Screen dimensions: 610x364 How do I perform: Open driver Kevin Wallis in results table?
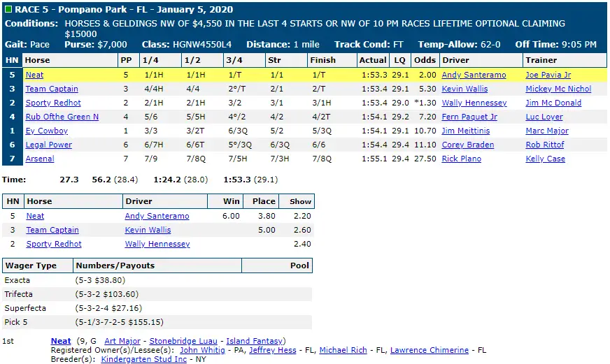[x=464, y=89]
